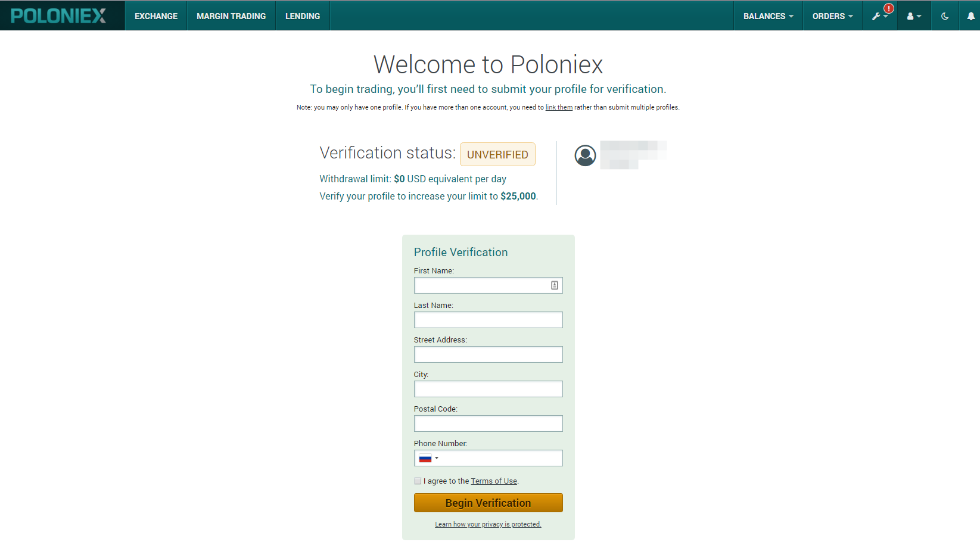Click the UNVERIFIED status badge
This screenshot has height=545, width=980.
(x=497, y=154)
